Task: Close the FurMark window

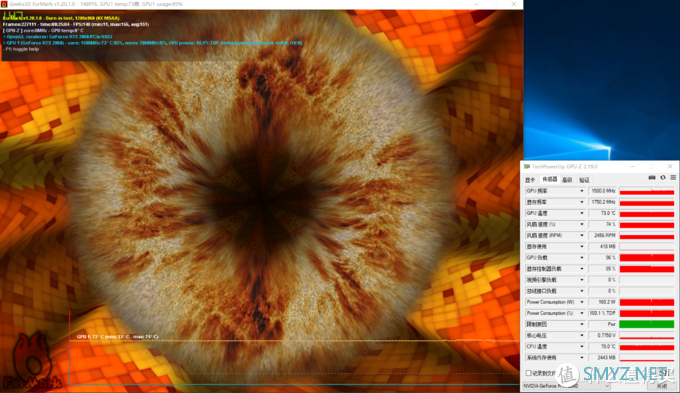Action: coord(513,4)
